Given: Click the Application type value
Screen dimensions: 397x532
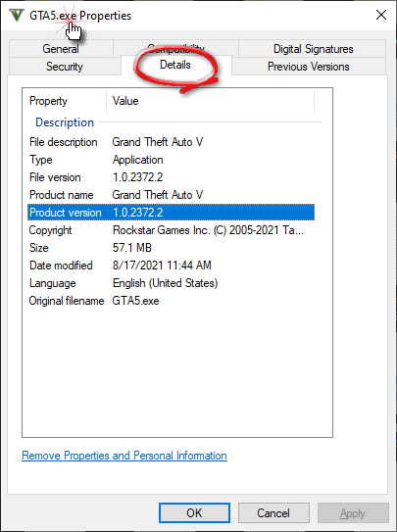Looking at the screenshot, I should point(138,160).
